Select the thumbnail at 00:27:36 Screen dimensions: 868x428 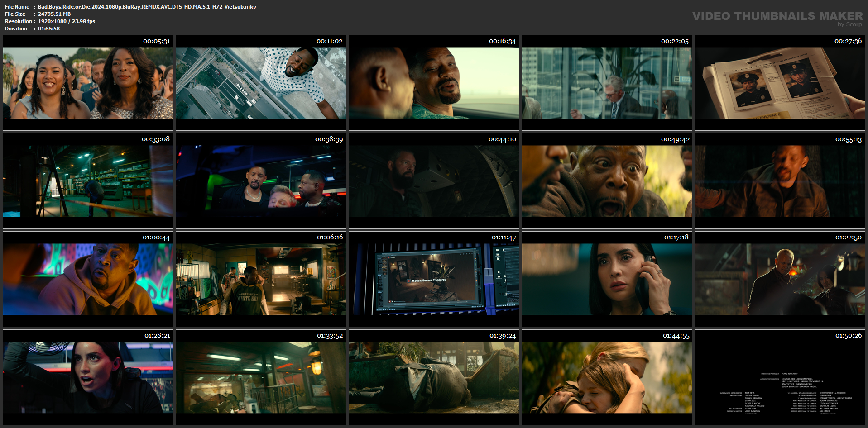click(780, 83)
